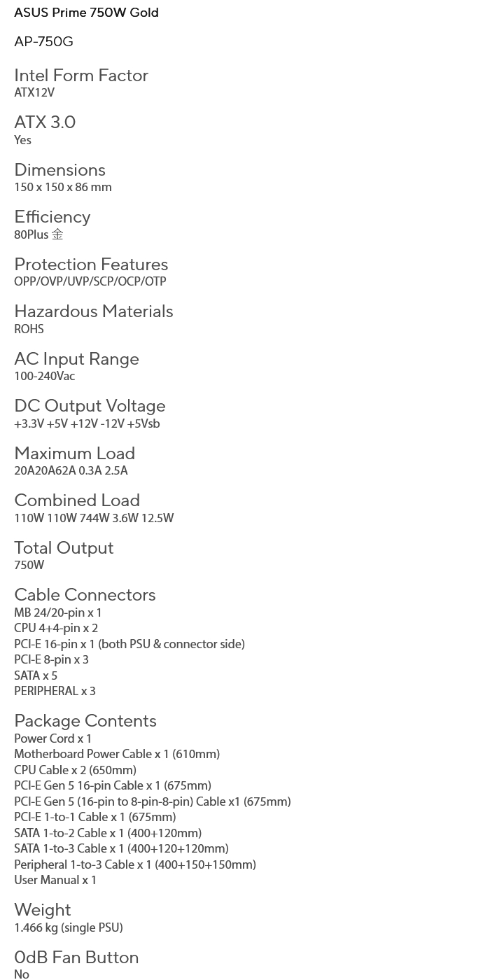Click the AC Input Range heading
The height and width of the screenshot is (980, 490).
(x=76, y=359)
